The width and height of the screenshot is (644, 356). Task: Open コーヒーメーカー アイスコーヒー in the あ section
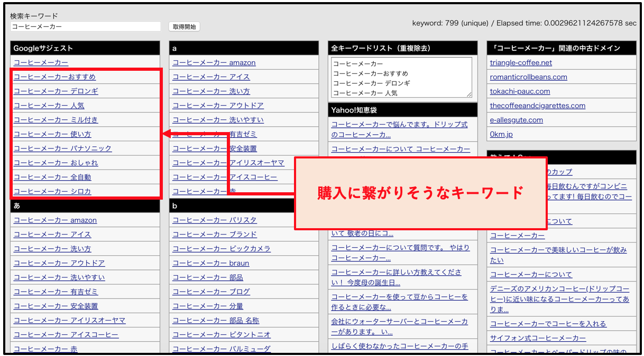(66, 334)
